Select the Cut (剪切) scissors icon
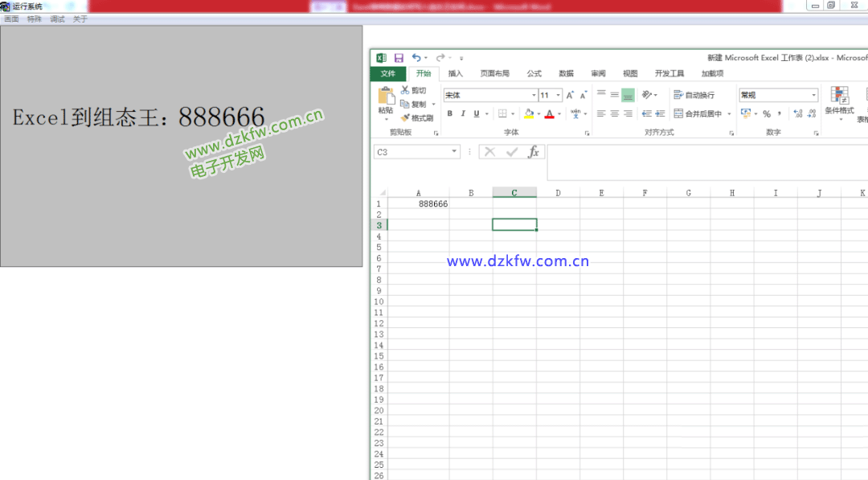Image resolution: width=868 pixels, height=480 pixels. [406, 91]
